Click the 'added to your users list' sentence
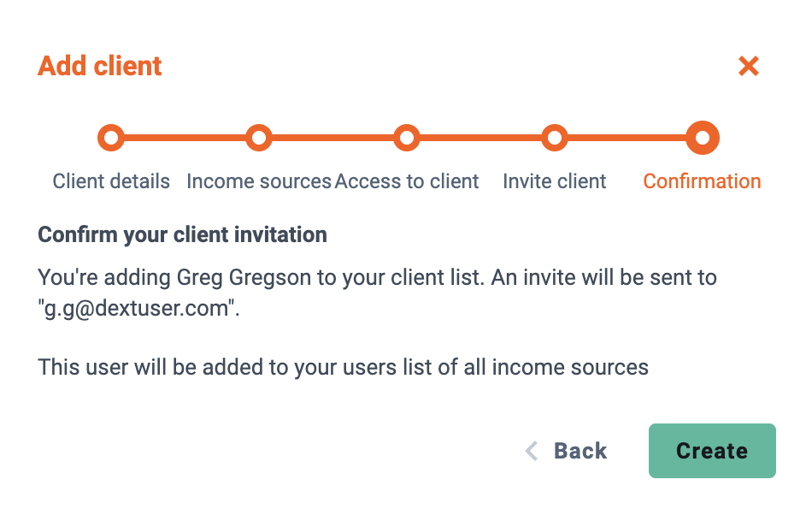The width and height of the screenshot is (812, 515). 343,367
